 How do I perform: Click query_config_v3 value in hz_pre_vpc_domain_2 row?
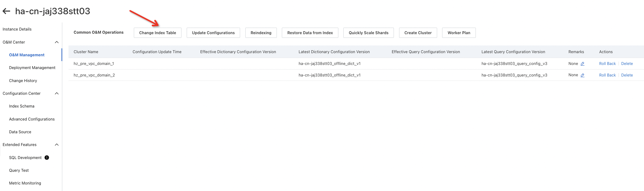(514, 75)
